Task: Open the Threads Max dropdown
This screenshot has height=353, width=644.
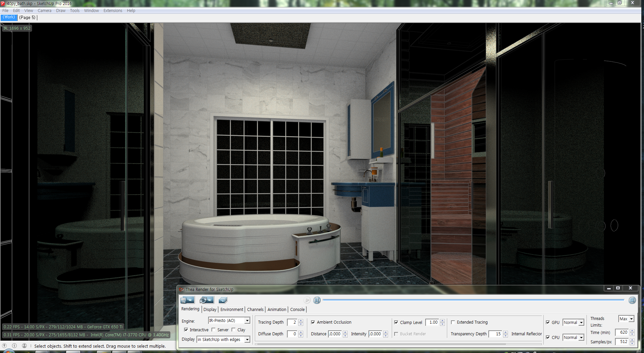Action: [x=626, y=319]
